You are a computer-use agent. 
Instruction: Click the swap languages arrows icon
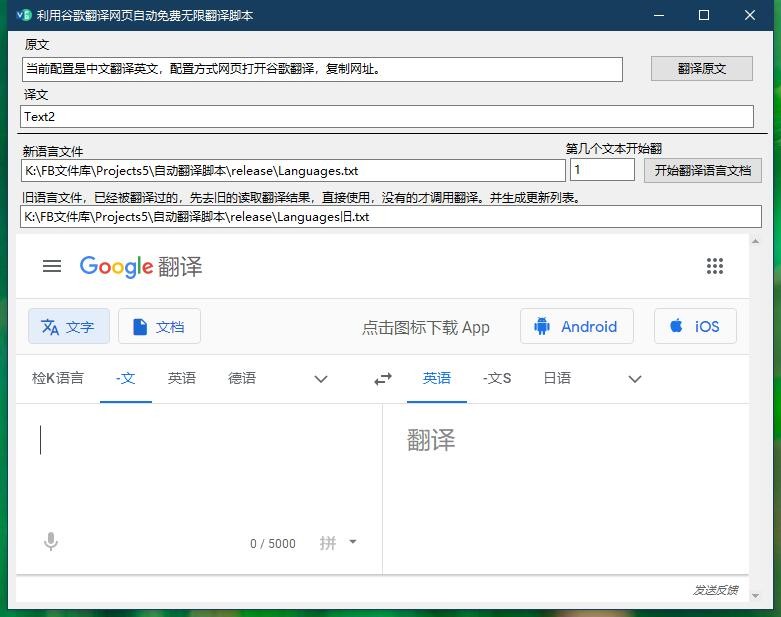[x=383, y=379]
